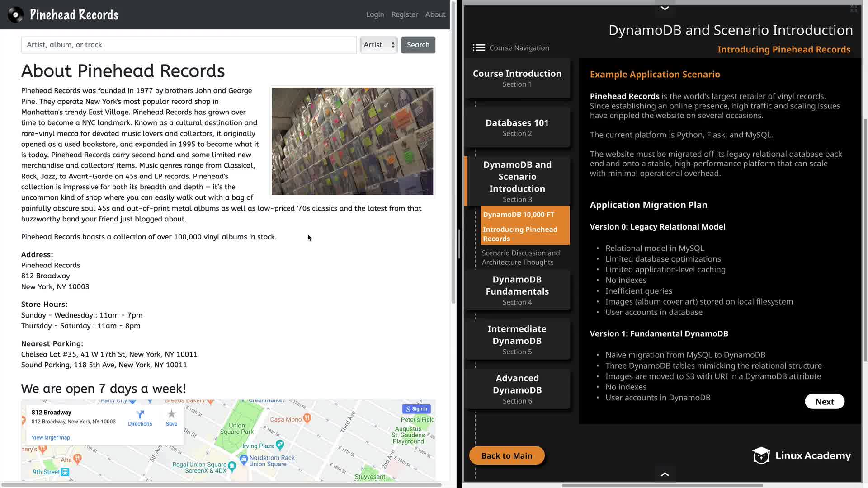Click the map Sign in button
Image resolution: width=868 pixels, height=488 pixels.
pos(416,409)
